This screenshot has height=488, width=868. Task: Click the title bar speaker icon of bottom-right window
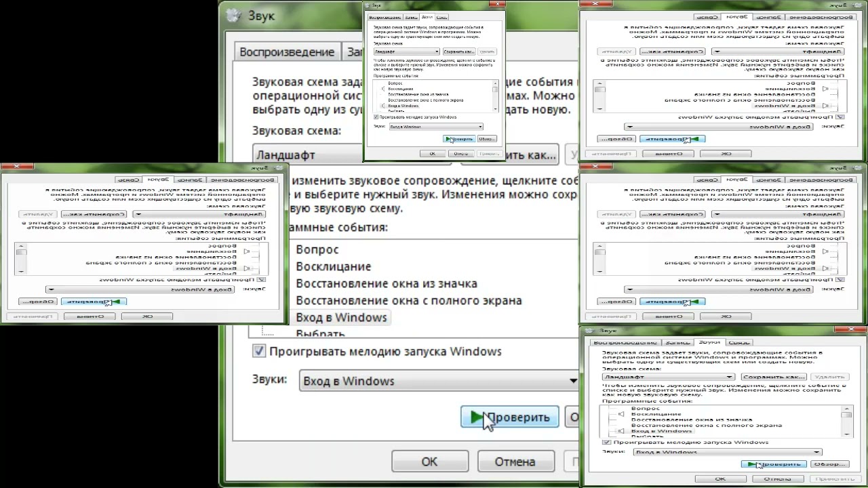click(x=590, y=330)
